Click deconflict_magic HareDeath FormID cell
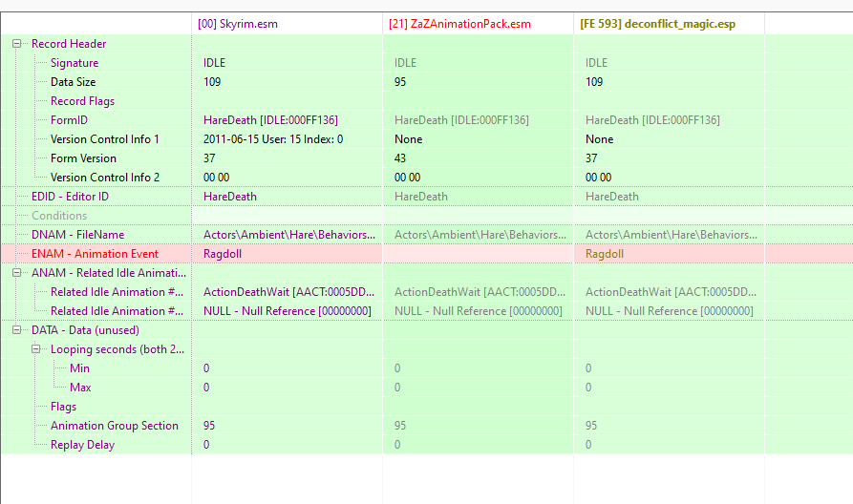The image size is (853, 504). coord(652,120)
